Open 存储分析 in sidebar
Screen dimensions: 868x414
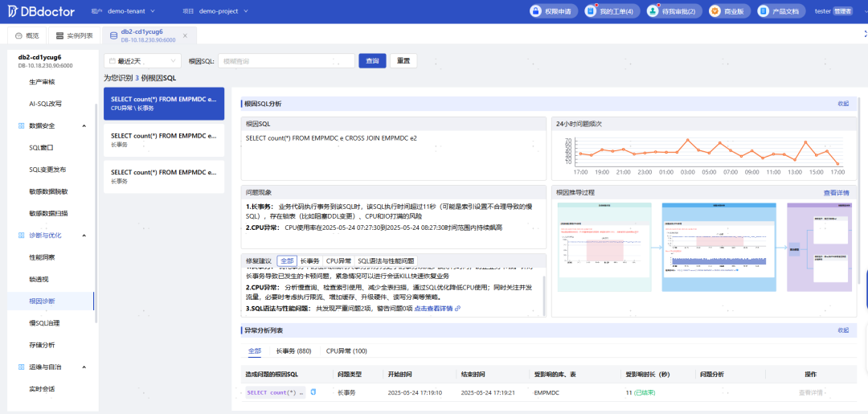[42, 345]
